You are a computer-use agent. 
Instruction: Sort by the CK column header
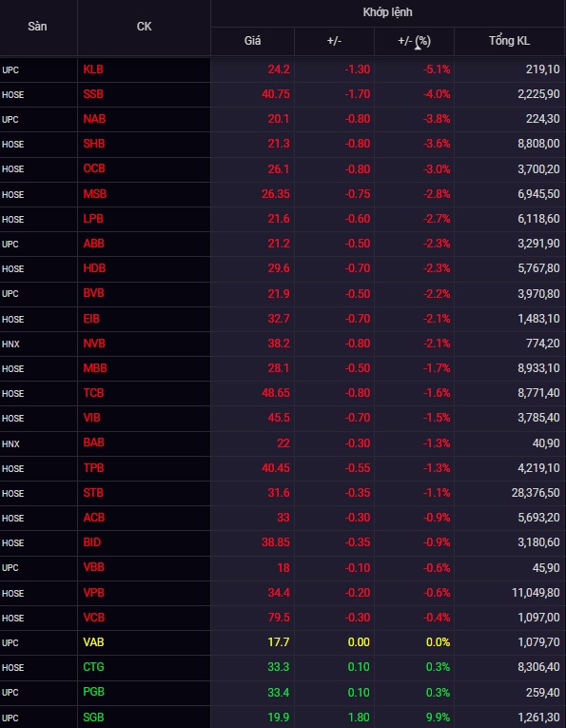pyautogui.click(x=144, y=27)
